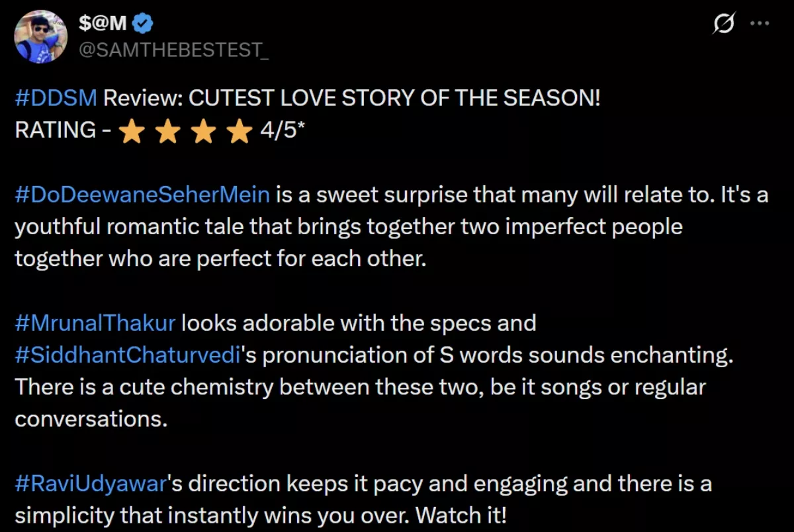Viewport: 794px width, 532px height.
Task: Click the fourth rating star
Action: click(238, 132)
